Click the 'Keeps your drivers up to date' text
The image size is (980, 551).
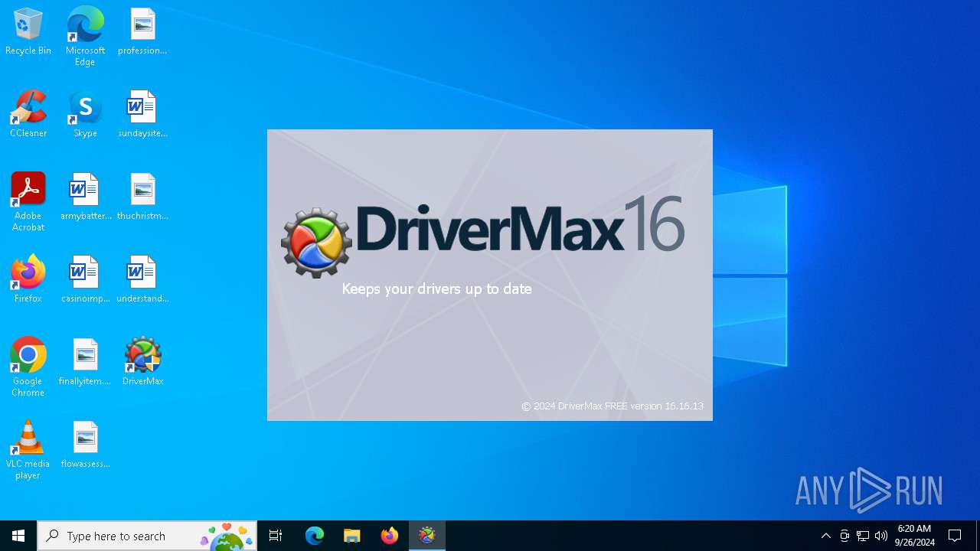[x=436, y=289]
